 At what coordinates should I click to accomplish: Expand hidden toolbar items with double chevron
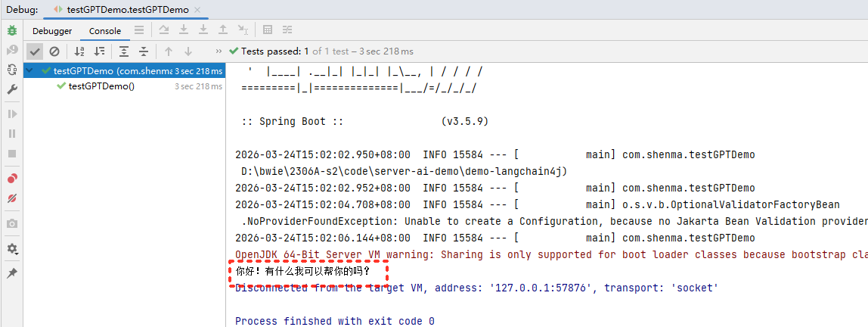point(219,51)
